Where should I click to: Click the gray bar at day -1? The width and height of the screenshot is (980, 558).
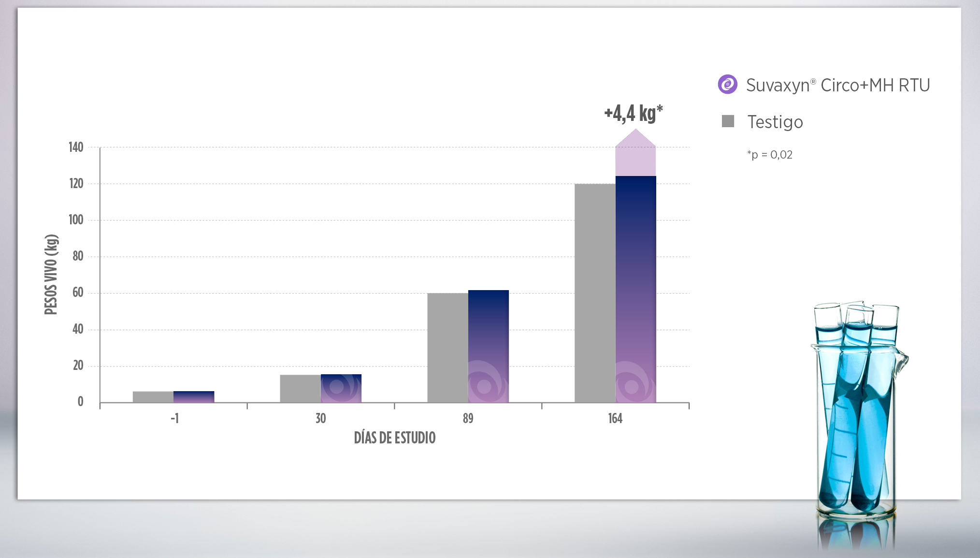click(153, 396)
